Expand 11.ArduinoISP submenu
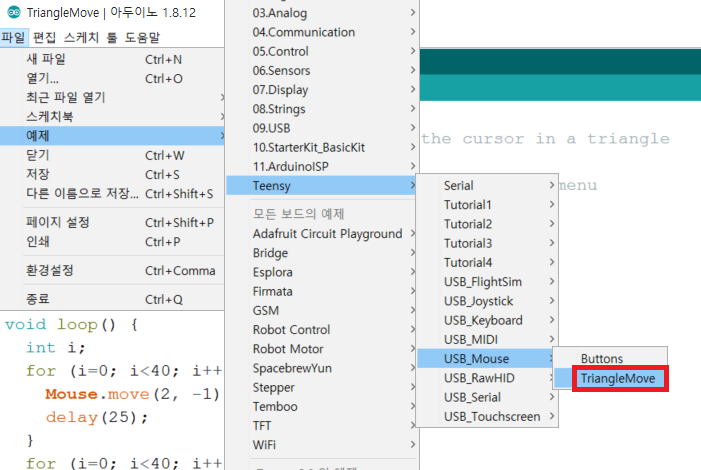701x470 pixels. tap(323, 167)
